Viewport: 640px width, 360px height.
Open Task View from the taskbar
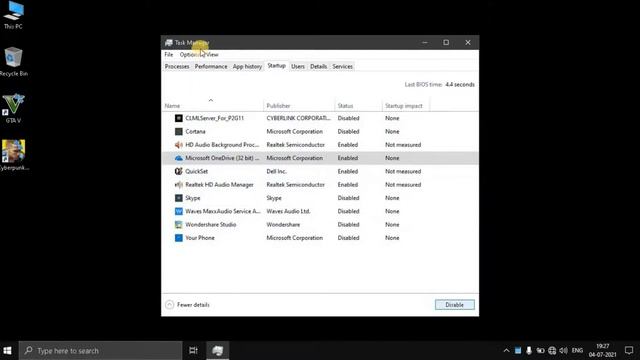point(193,351)
